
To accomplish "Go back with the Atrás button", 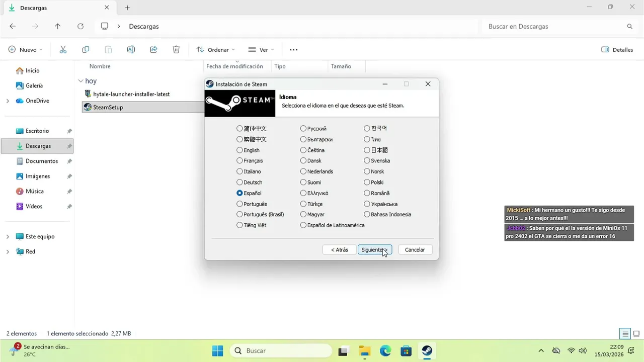I will (340, 250).
